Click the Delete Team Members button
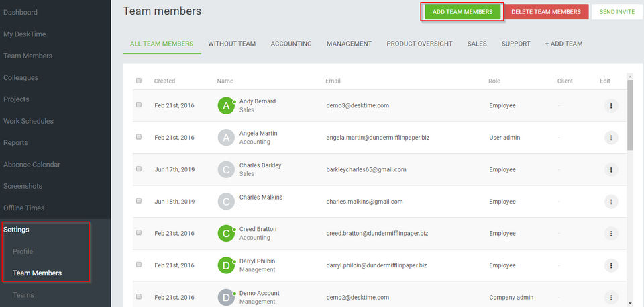644x307 pixels. [x=546, y=12]
